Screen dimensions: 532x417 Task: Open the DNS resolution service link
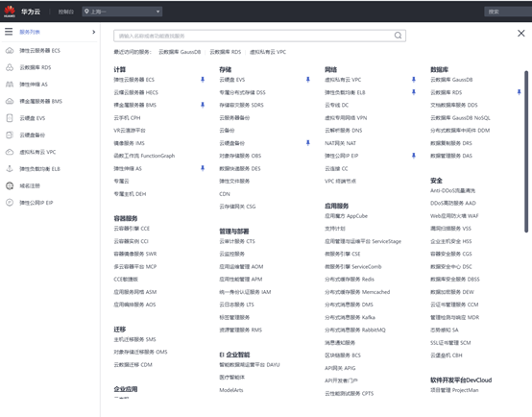tap(344, 131)
